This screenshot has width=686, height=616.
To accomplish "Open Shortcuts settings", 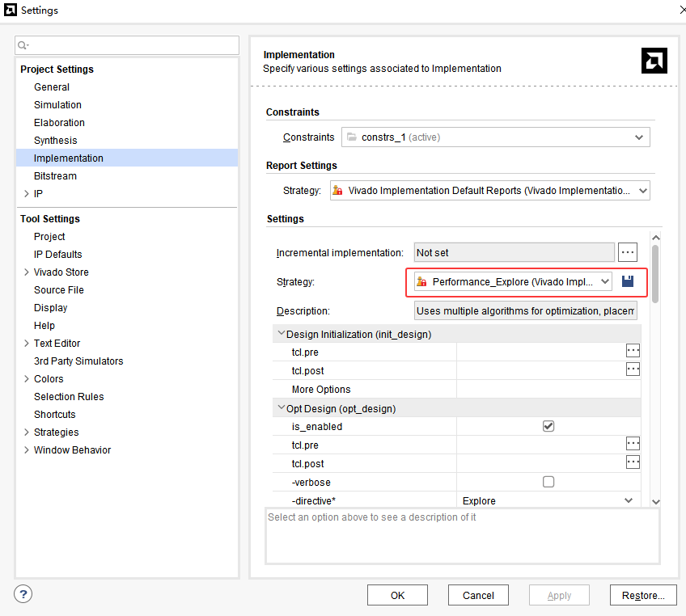I will pyautogui.click(x=55, y=415).
